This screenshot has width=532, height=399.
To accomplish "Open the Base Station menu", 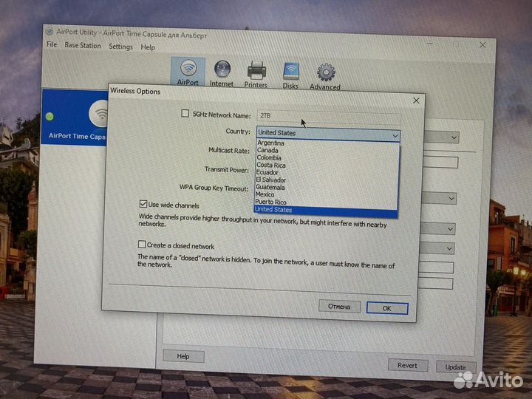I will (x=83, y=46).
